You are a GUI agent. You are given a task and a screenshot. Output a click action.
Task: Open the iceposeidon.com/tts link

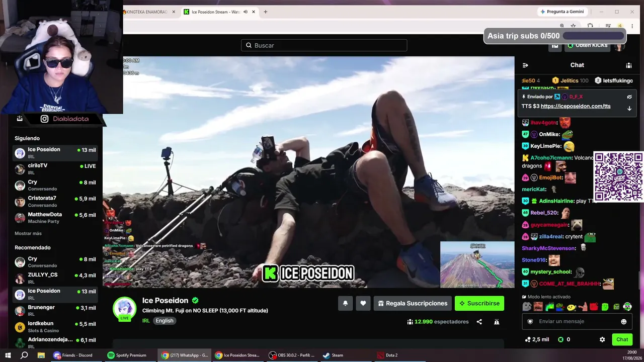(576, 106)
